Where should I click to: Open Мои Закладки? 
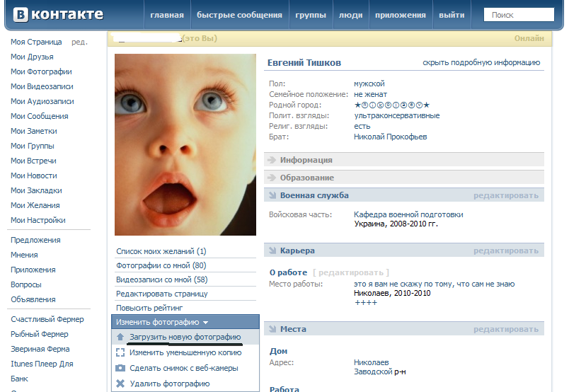[36, 190]
